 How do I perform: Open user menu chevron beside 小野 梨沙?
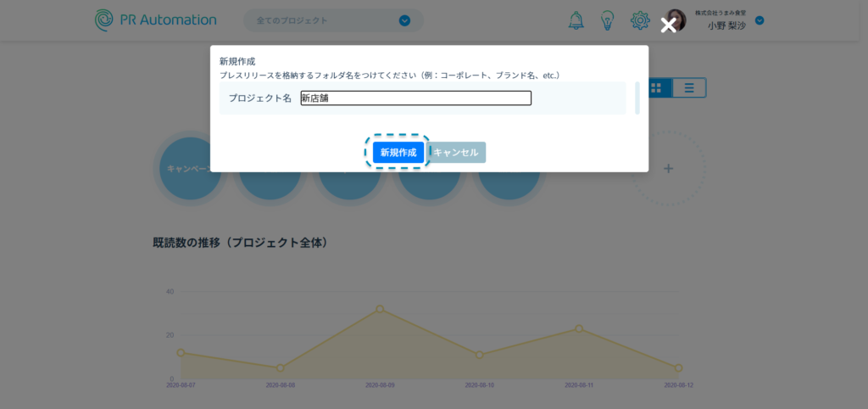tap(759, 20)
